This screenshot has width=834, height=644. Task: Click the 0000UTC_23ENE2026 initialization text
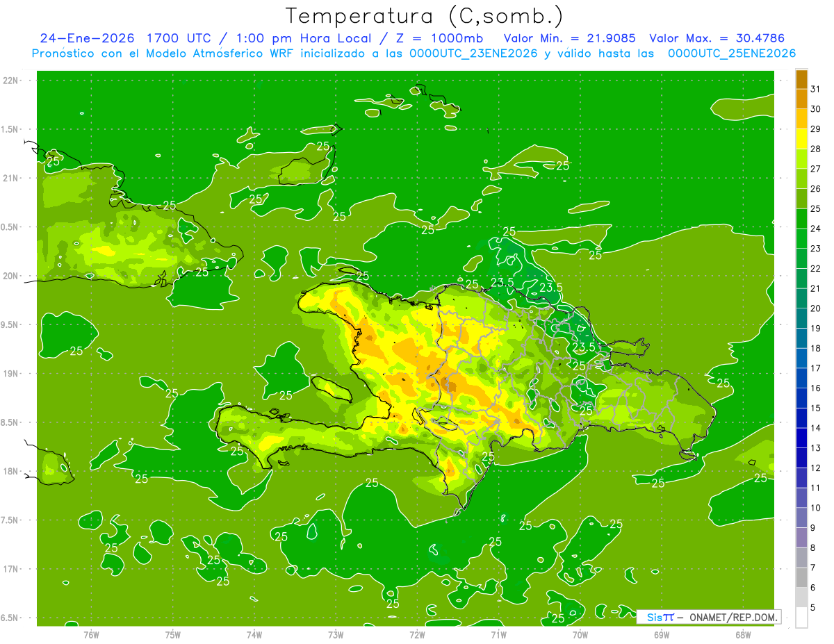474,53
